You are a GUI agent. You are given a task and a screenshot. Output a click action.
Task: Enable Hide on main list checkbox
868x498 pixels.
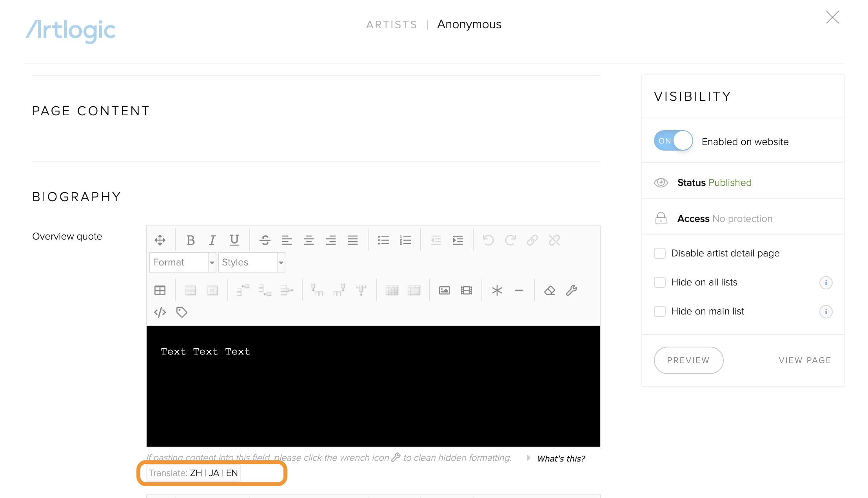click(x=660, y=311)
